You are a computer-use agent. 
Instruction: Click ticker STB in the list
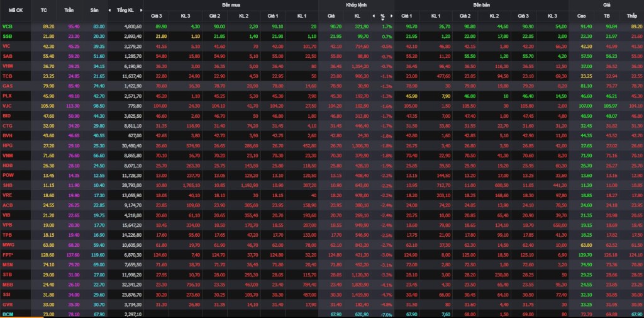click(x=7, y=275)
